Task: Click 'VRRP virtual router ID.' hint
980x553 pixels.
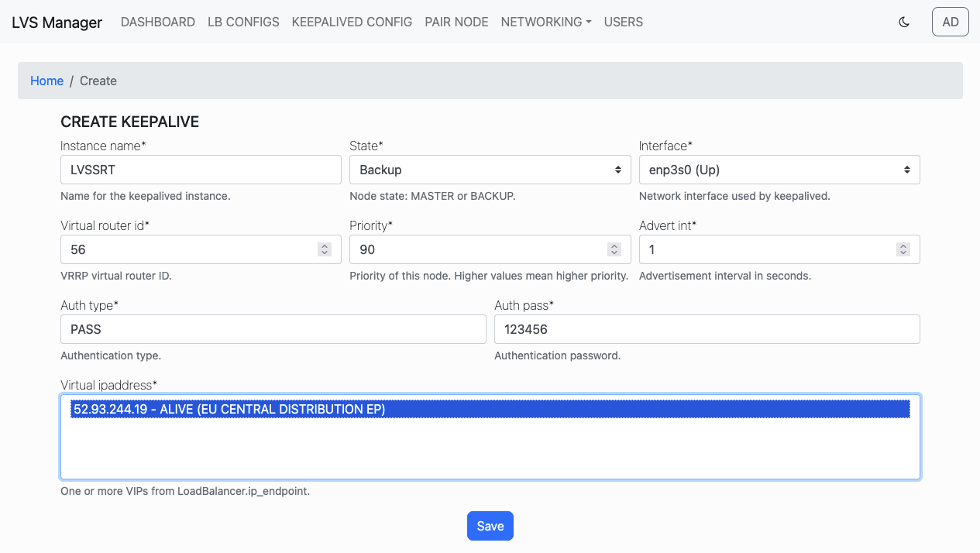Action: (x=116, y=276)
